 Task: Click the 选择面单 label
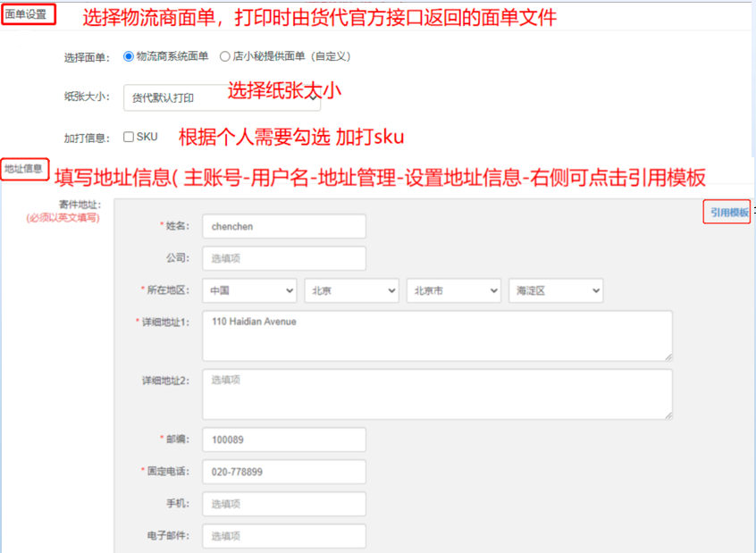(87, 58)
